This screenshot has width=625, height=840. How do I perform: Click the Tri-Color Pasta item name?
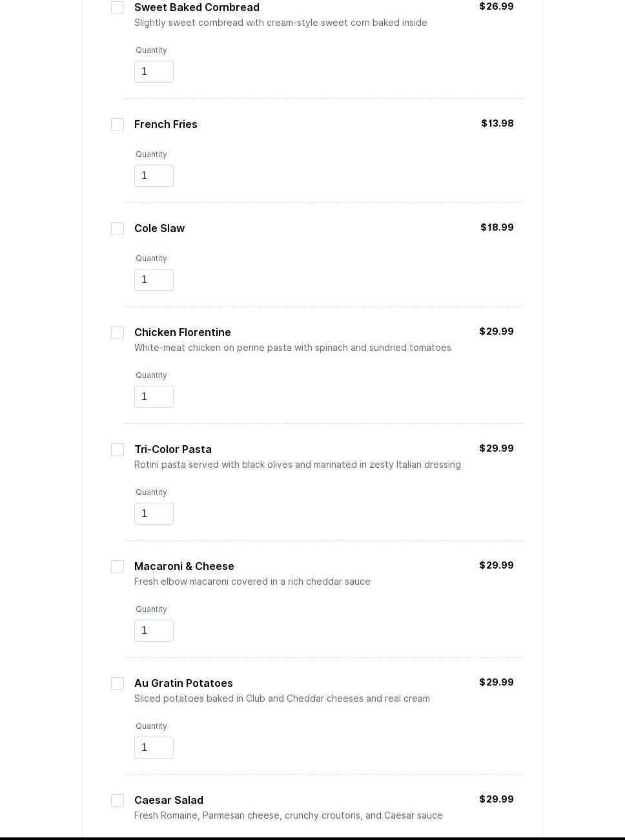click(173, 449)
